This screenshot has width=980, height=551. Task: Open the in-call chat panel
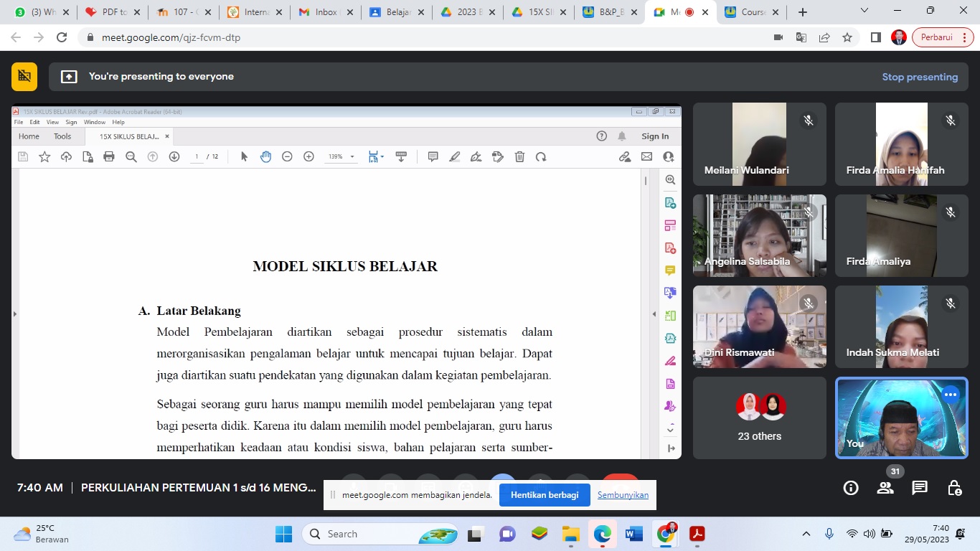point(920,488)
